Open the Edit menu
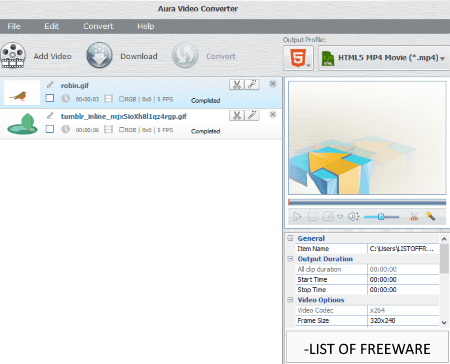 (52, 26)
